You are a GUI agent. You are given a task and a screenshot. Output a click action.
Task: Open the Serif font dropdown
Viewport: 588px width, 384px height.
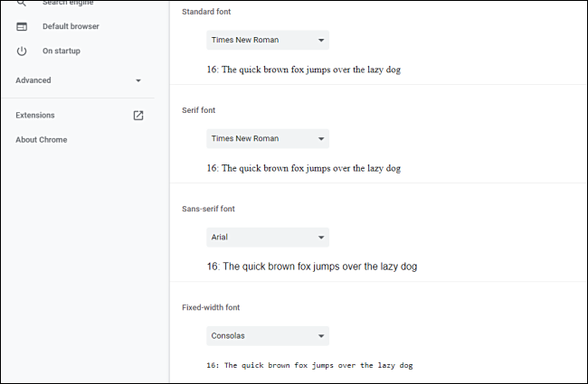click(x=267, y=139)
